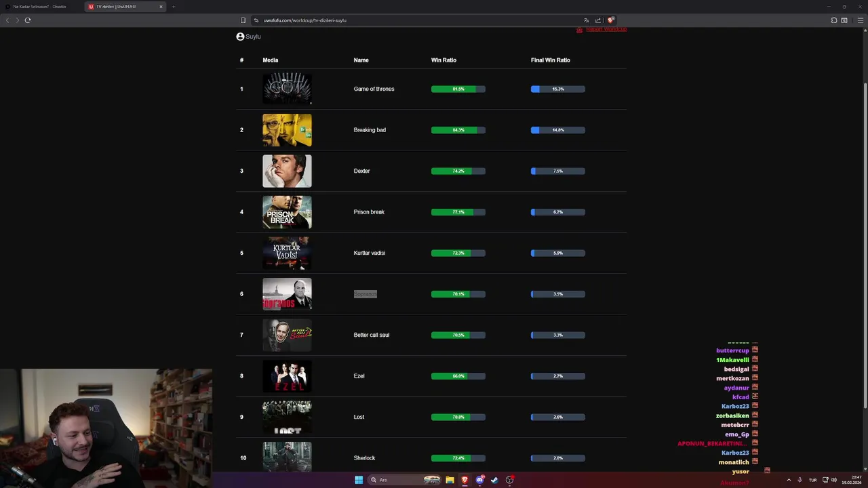Open the Game of Thrones thumbnail
Screen dimensions: 868x488
(287, 89)
